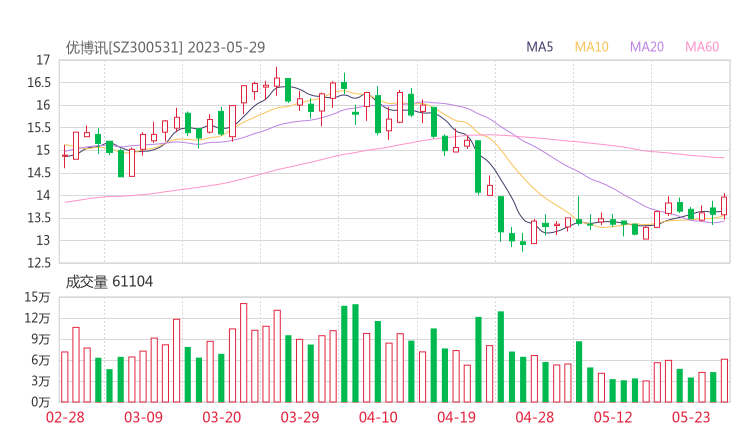The height and width of the screenshot is (440, 740).
Task: Click the 13.5 price axis label
Action: [38, 218]
